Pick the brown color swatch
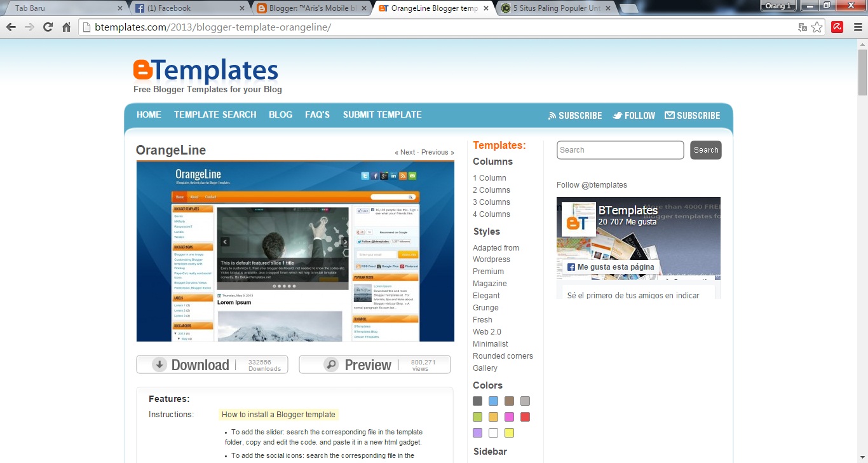 click(x=509, y=401)
